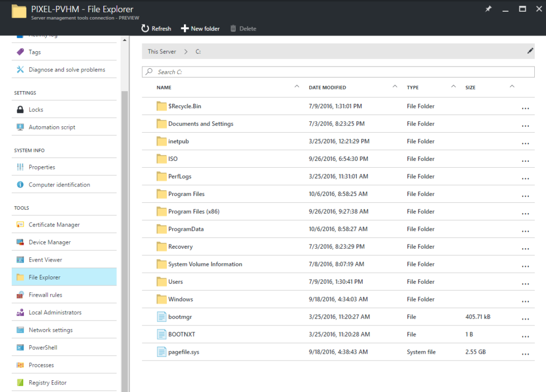Click the Program Files (x86) folder icon
Viewport: 546px width, 392px height.
161,211
